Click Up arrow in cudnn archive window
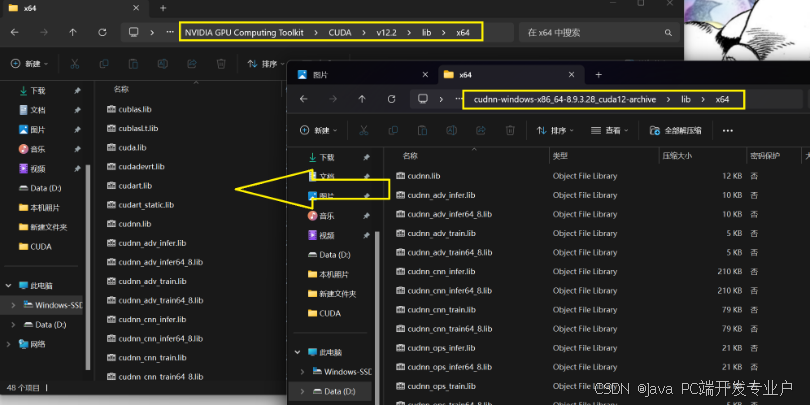Viewport: 810px width, 405px height. pyautogui.click(x=362, y=99)
